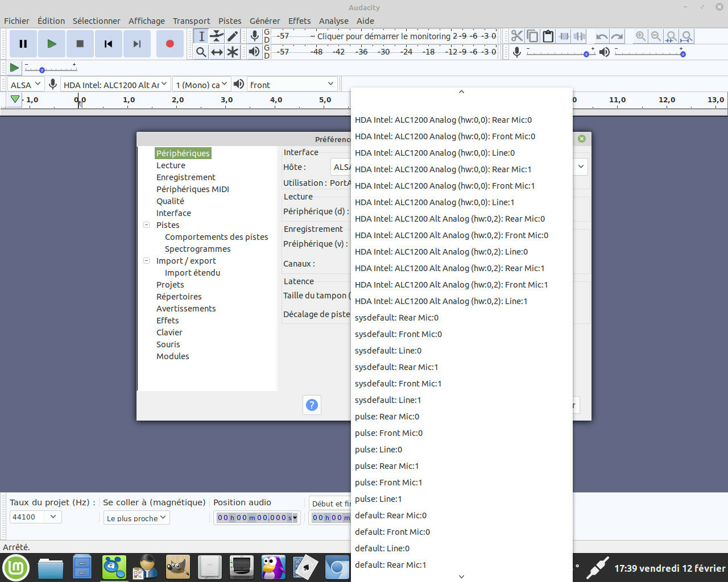
Task: Click the Zoom In magnifier icon
Action: [640, 36]
